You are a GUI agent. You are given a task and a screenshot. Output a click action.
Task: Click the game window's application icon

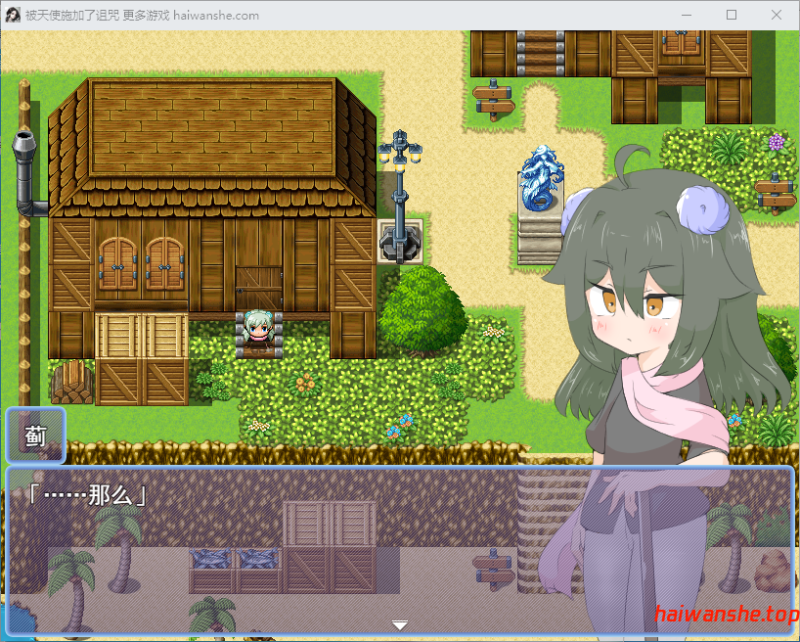[12, 14]
